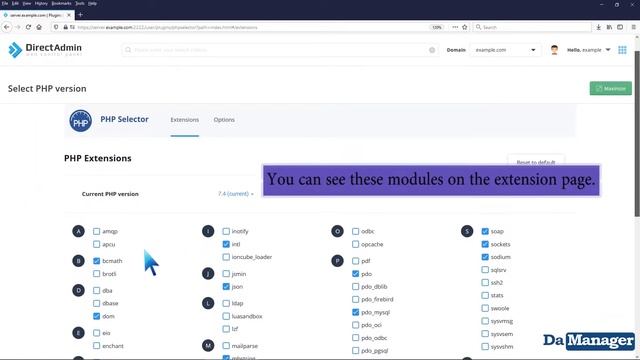The height and width of the screenshot is (360, 640).
Task: Click the browser Back arrow
Action: [x=7, y=27]
